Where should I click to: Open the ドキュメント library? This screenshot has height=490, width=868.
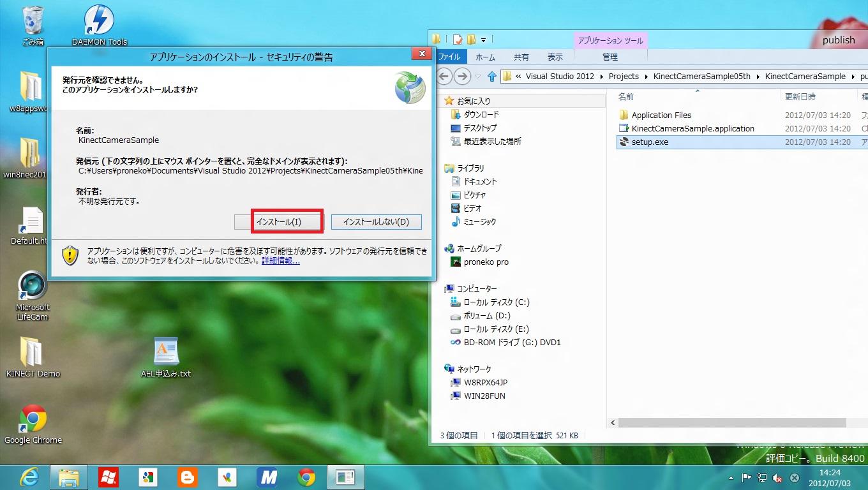pyautogui.click(x=480, y=181)
